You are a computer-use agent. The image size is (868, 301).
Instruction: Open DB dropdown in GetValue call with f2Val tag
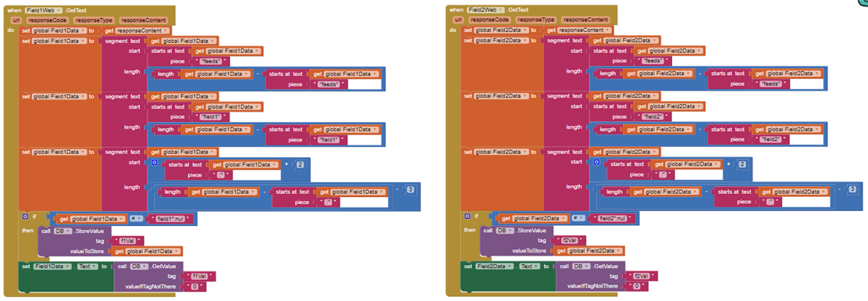tap(582, 267)
